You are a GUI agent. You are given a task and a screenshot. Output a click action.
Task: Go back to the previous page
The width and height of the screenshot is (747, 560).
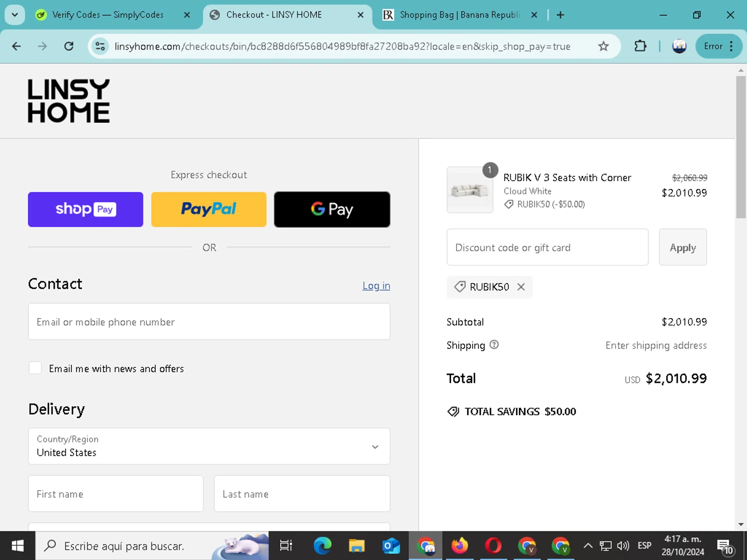[16, 46]
